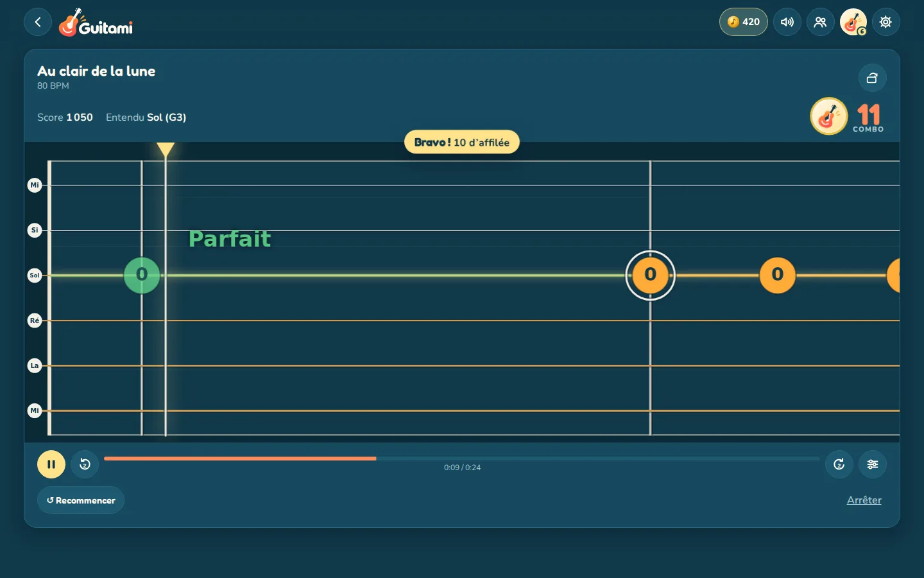This screenshot has width=924, height=578.
Task: Click the Score 1050 text
Action: (65, 118)
